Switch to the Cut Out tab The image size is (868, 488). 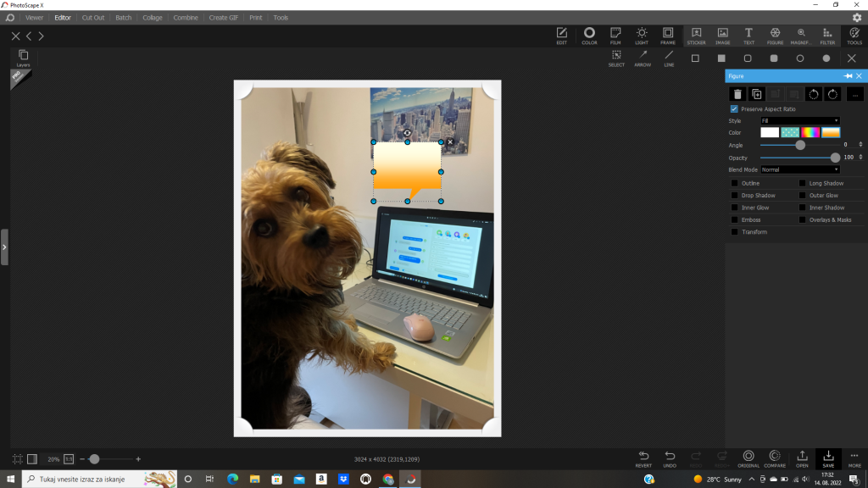tap(93, 18)
